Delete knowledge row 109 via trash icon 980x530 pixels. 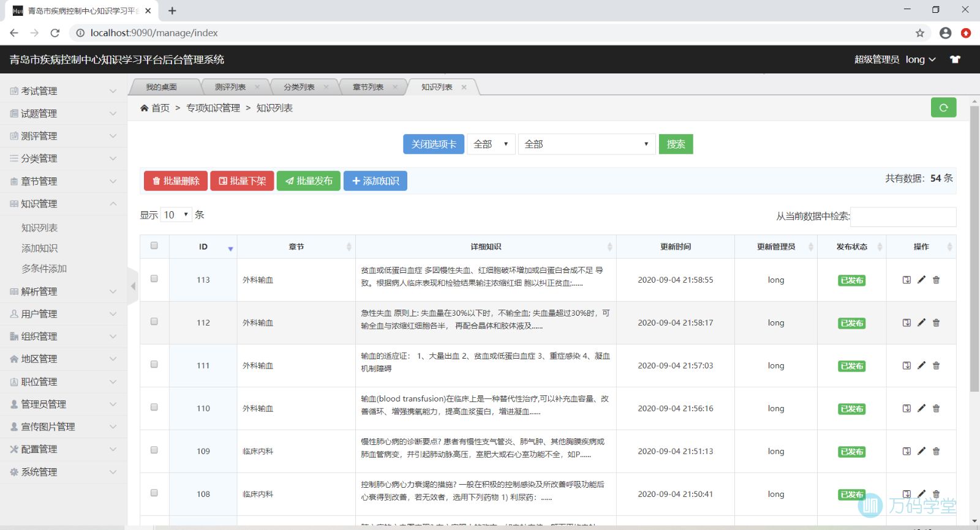pos(936,451)
